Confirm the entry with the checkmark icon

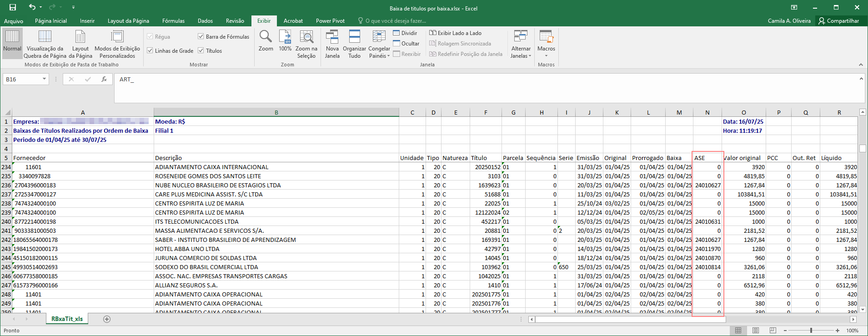coord(88,79)
